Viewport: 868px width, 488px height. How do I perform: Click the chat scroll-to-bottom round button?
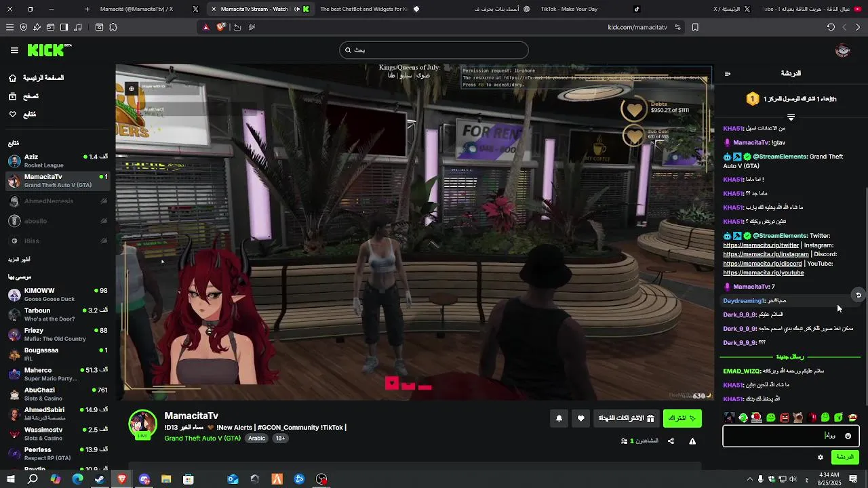point(859,295)
